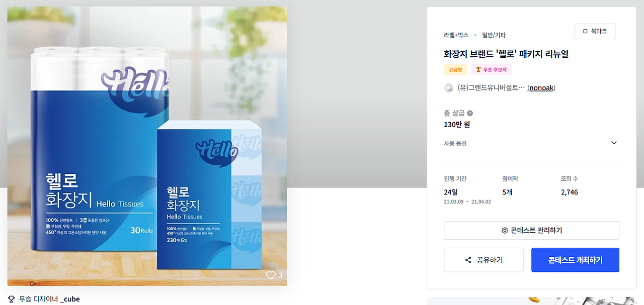Open the 콘테스트 관리하기 button

click(531, 231)
